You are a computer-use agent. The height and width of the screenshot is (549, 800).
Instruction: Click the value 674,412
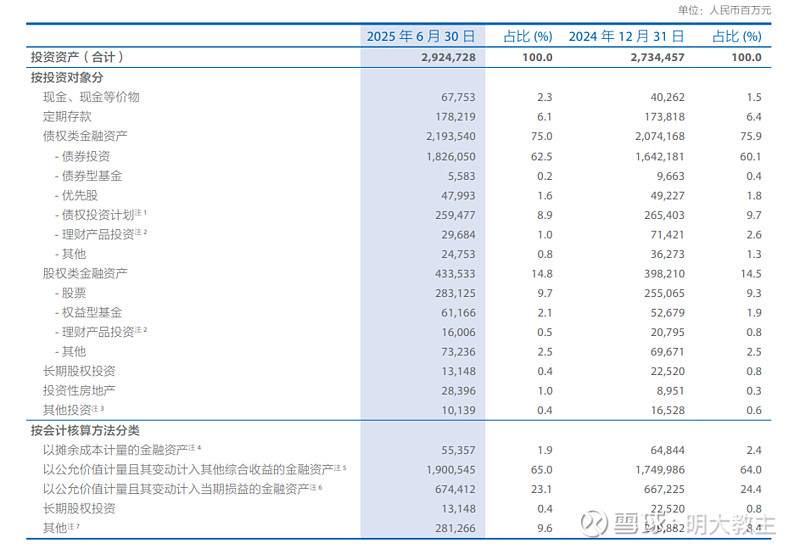[455, 489]
